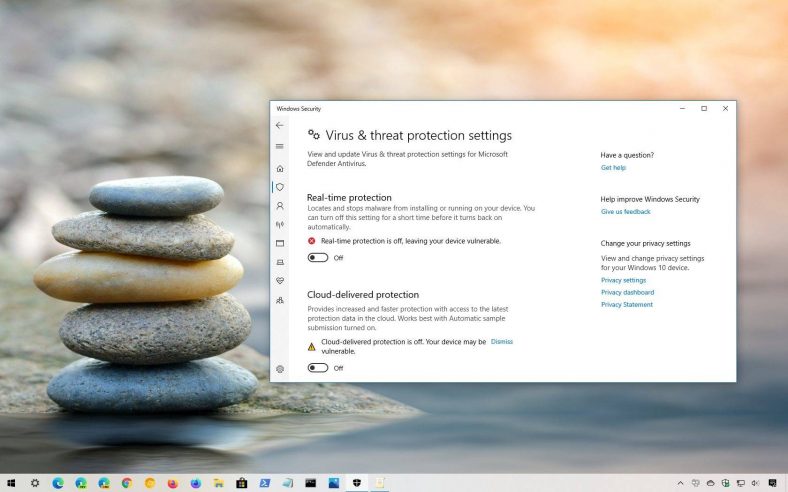Click 'Virus & threat protection settings' title
This screenshot has height=492, width=788.
[x=419, y=135]
